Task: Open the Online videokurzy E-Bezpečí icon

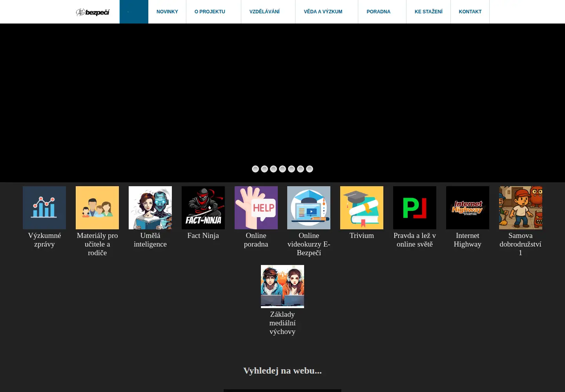Action: click(309, 208)
